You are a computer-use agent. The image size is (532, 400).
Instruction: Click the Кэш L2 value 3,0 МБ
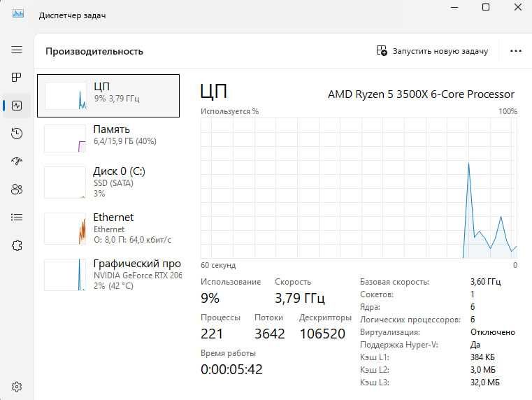tap(483, 370)
